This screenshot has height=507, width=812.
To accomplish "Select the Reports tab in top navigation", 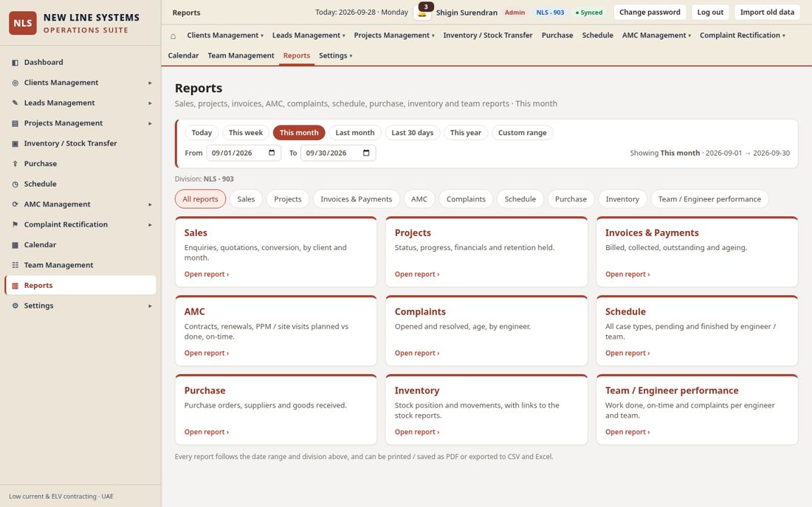I will click(297, 55).
